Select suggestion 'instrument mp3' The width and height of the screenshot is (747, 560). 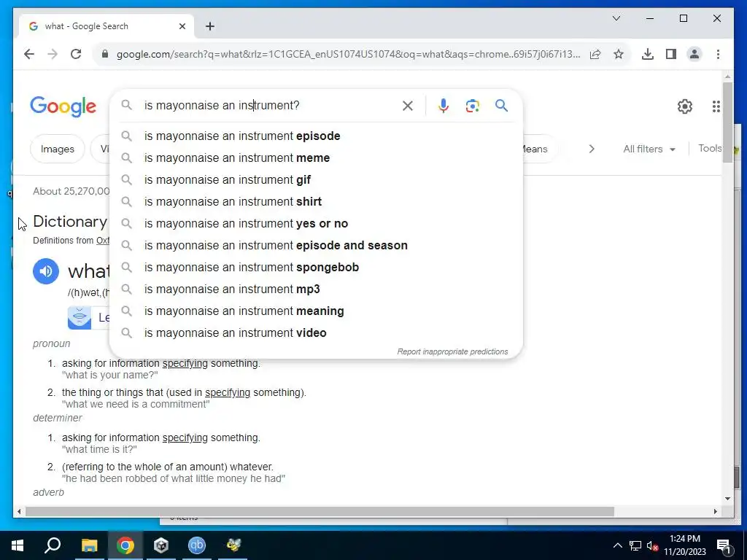316,289
